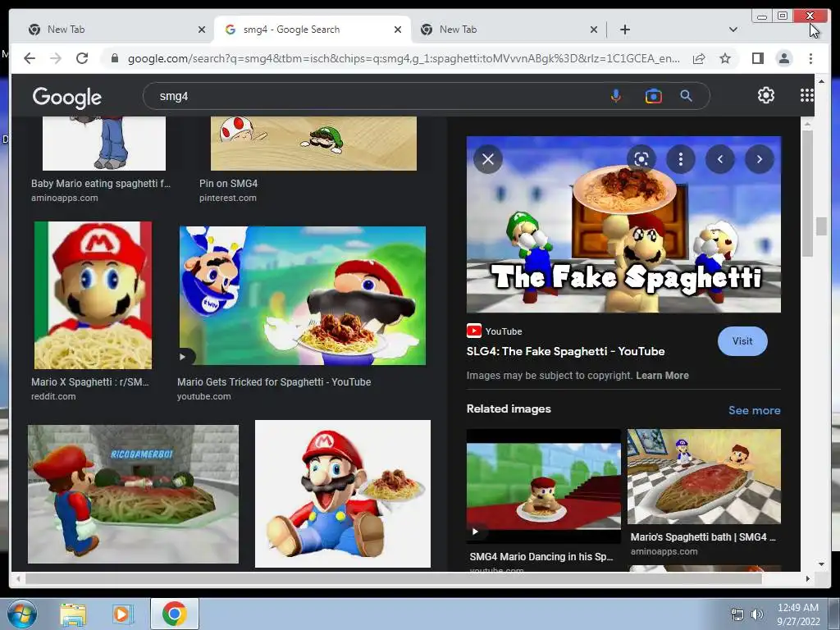Select the smg4 Google Search tab
The width and height of the screenshot is (840, 630).
coord(311,30)
